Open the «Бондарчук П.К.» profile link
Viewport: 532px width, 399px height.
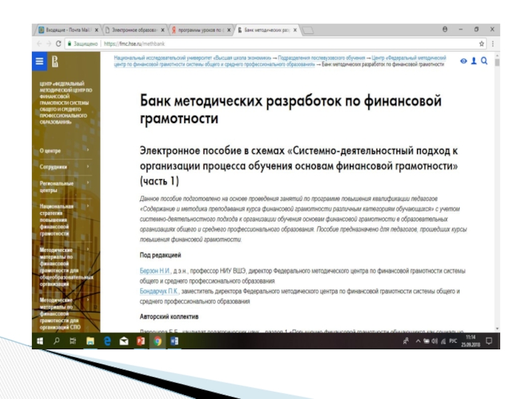coord(160,291)
